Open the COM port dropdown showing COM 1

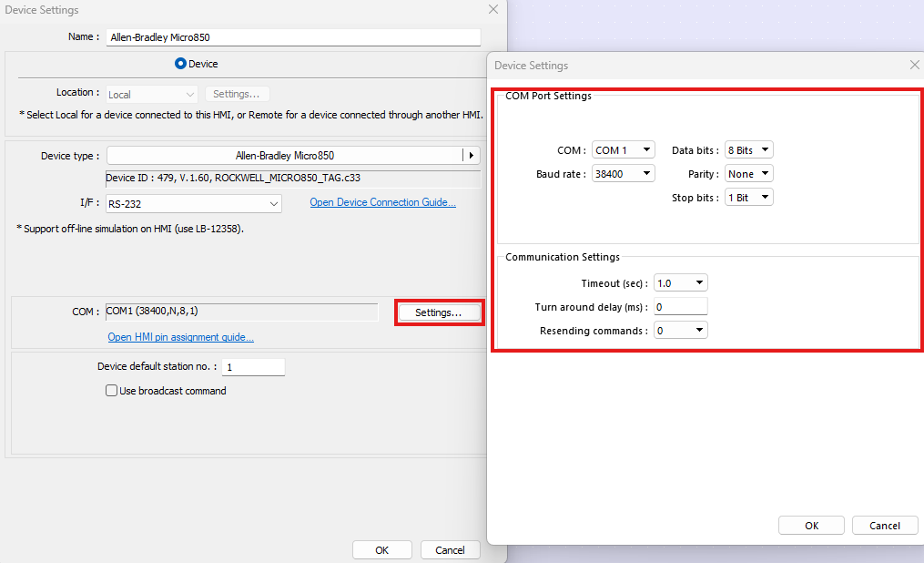pos(624,149)
